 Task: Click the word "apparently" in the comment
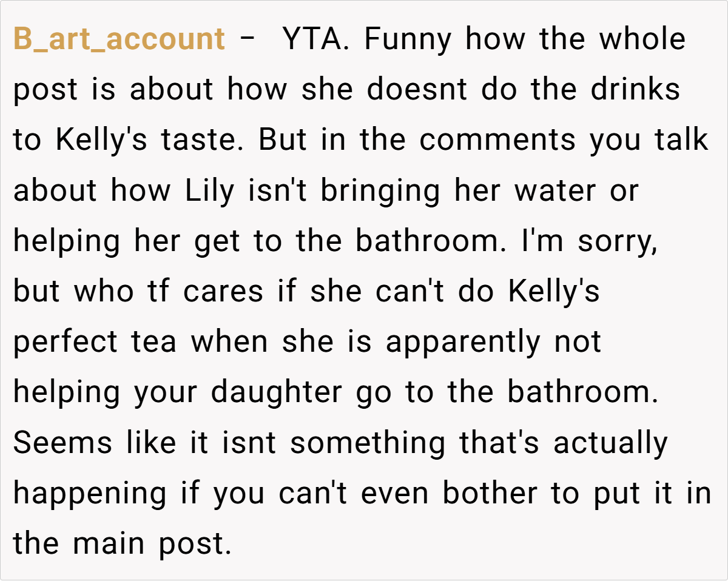tap(462, 342)
